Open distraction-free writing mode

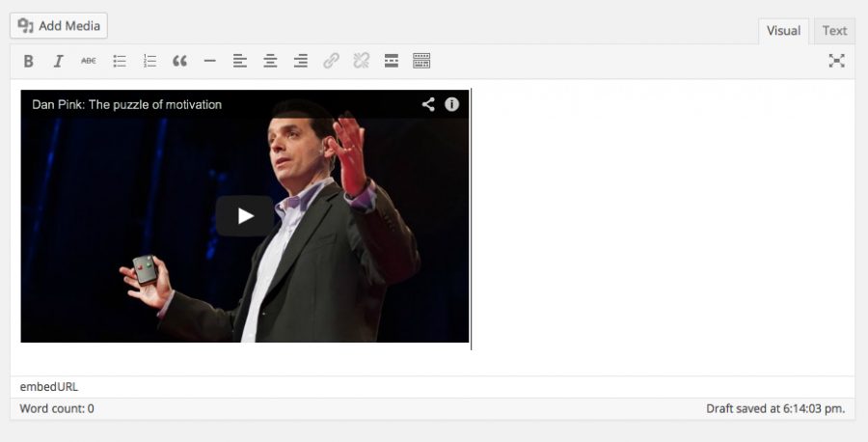(x=836, y=61)
